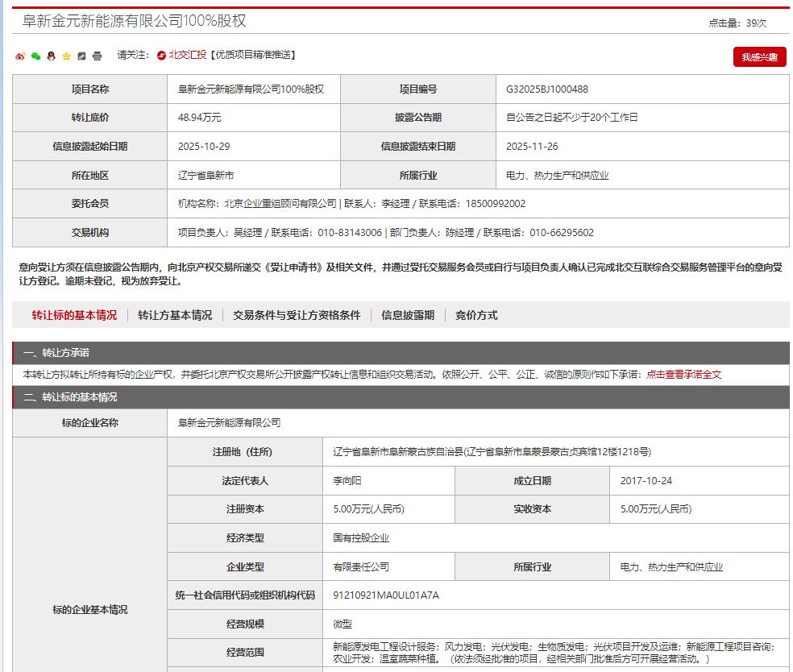The height and width of the screenshot is (672, 793).
Task: Click the red 我感兴趣 button
Action: tap(758, 56)
